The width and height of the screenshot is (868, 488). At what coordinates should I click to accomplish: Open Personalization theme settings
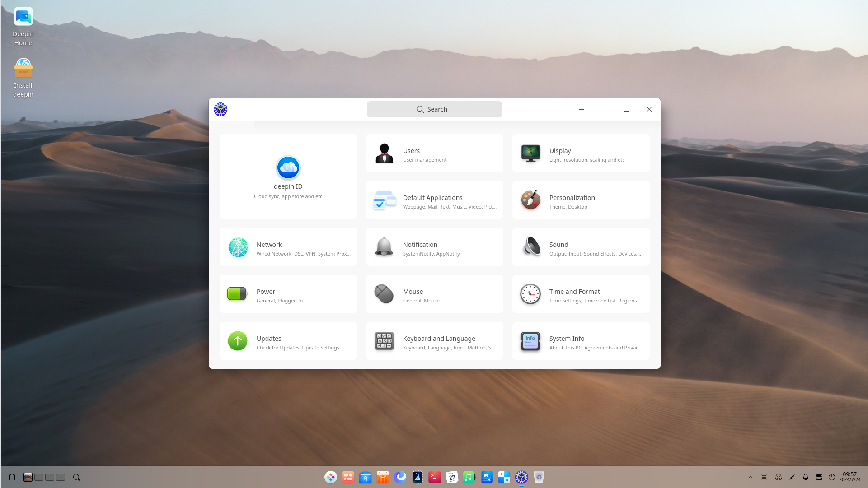581,200
